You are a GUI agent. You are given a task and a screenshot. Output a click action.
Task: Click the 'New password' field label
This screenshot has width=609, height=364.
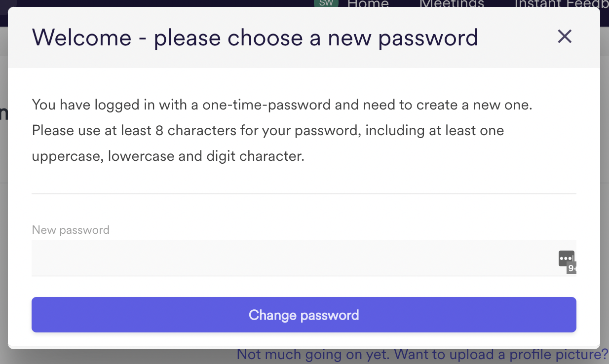click(x=71, y=230)
